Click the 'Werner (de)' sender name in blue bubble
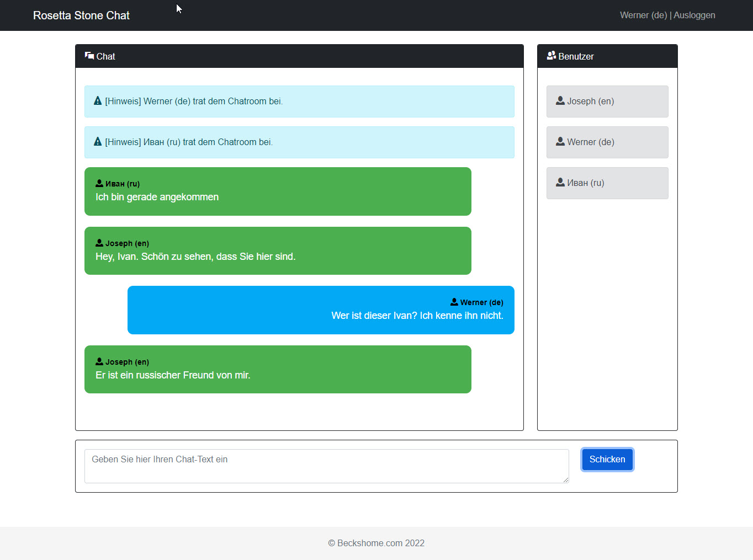The height and width of the screenshot is (560, 753). point(482,302)
